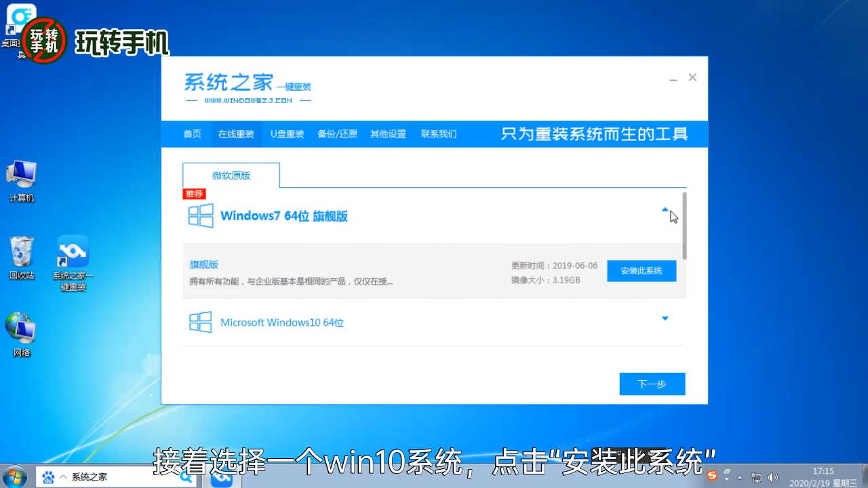Viewport: 868px width, 488px height.
Task: Click the taskbar clock showing 17:15
Action: point(823,477)
